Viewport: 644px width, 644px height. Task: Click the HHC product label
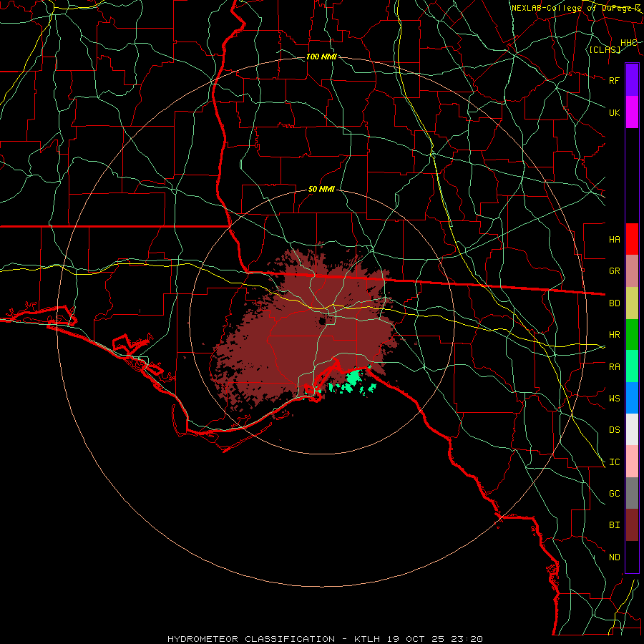[x=629, y=43]
